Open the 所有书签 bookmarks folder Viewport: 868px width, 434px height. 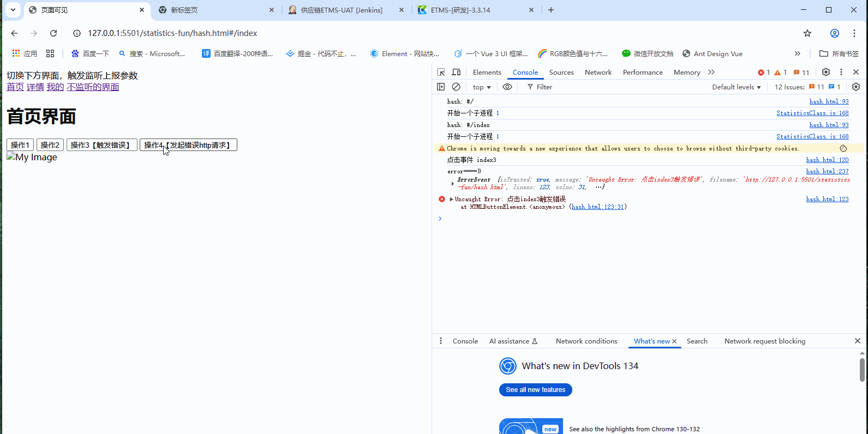(x=839, y=53)
